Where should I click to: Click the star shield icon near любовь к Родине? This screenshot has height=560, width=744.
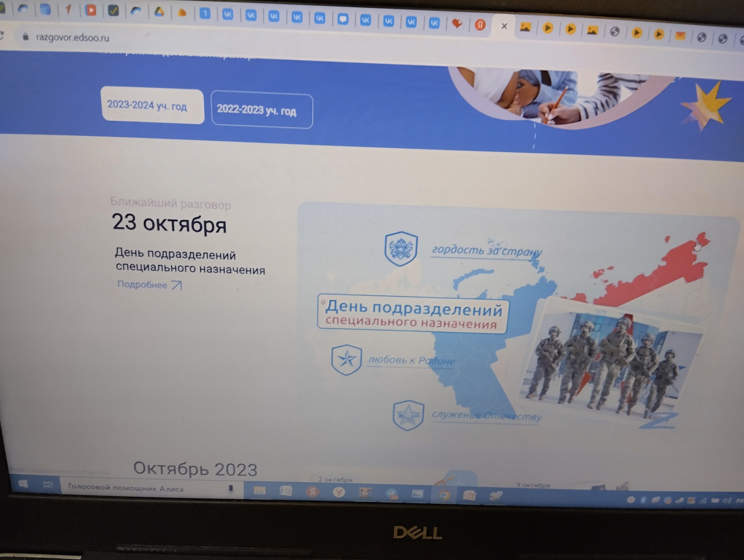(346, 360)
